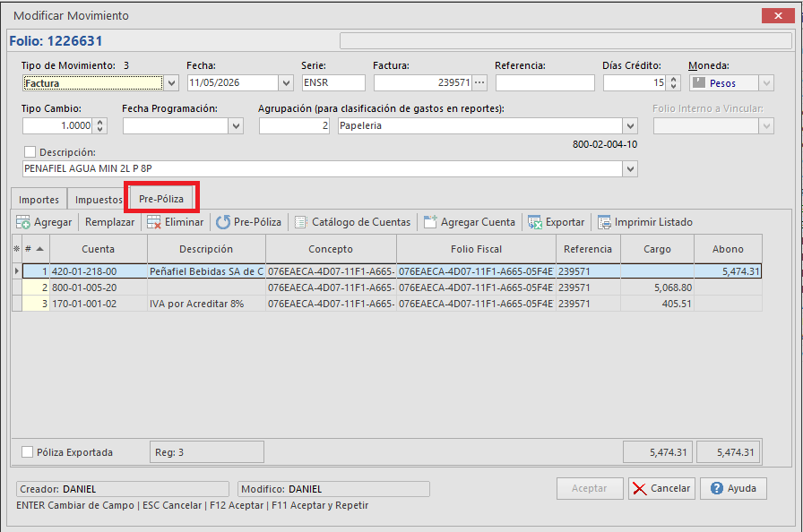Screen dimensions: 803x532
Task: Click the Agrupación number field
Action: click(x=294, y=126)
